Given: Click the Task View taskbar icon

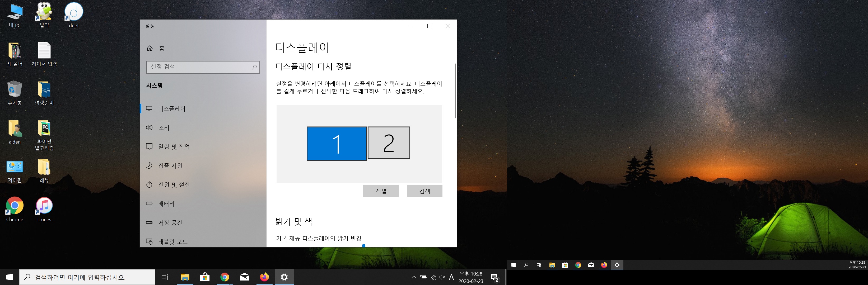Looking at the screenshot, I should click(165, 277).
